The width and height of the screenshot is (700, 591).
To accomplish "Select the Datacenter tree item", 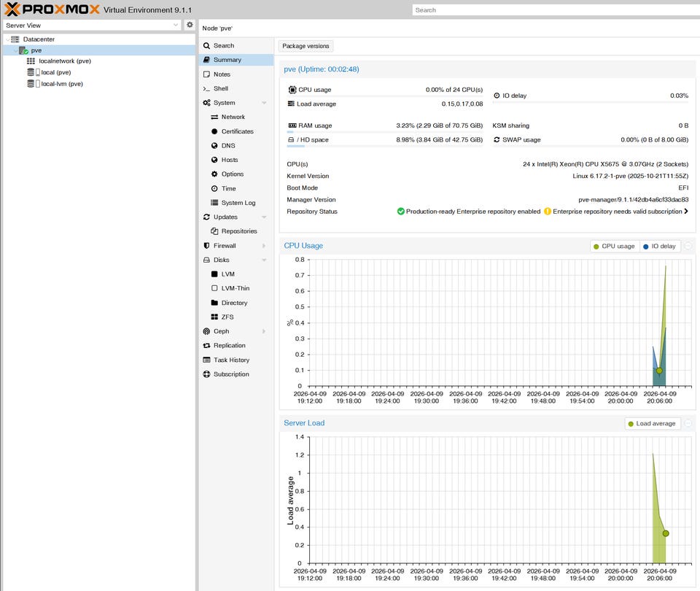I will [x=39, y=39].
